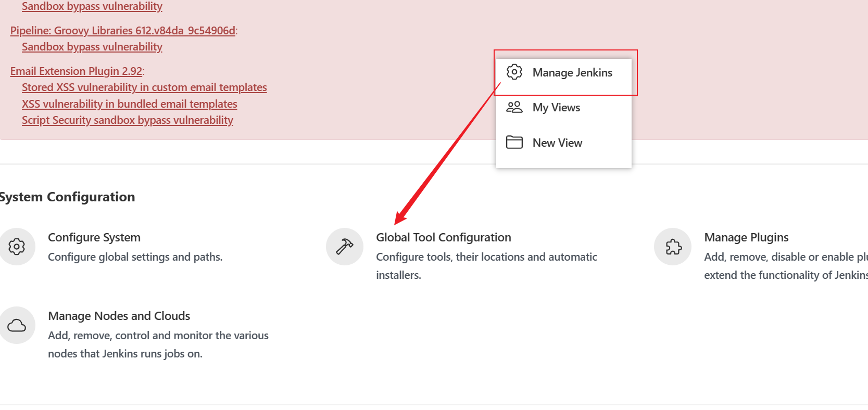This screenshot has width=868, height=410.
Task: Click the Manage Jenkins gear icon
Action: click(514, 72)
